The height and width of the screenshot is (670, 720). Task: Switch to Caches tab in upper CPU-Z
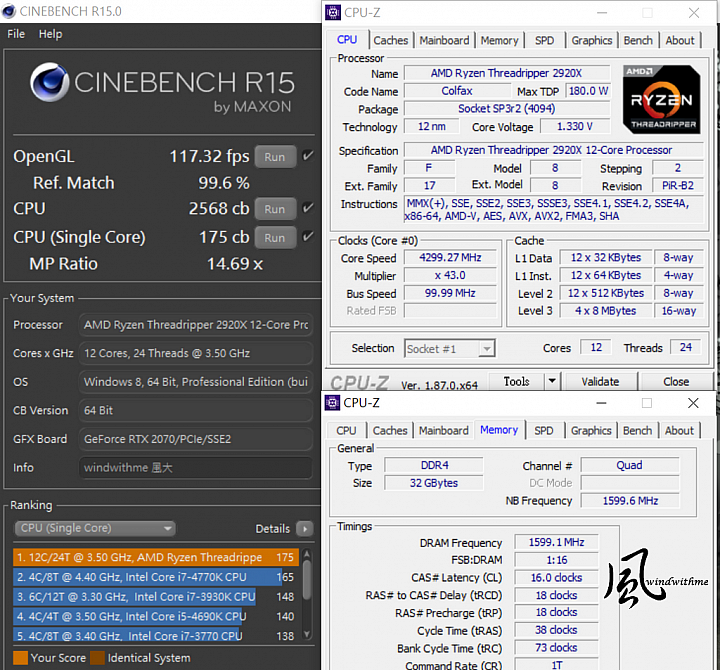(391, 40)
